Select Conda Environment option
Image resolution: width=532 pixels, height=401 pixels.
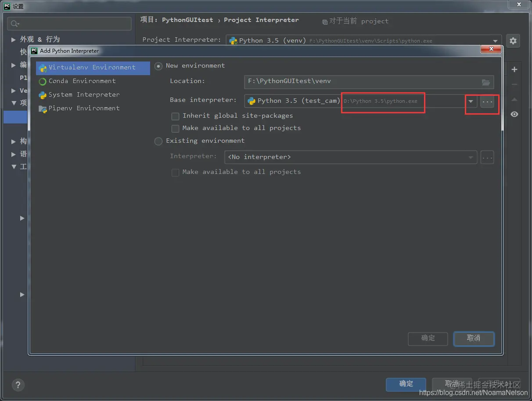coord(82,81)
